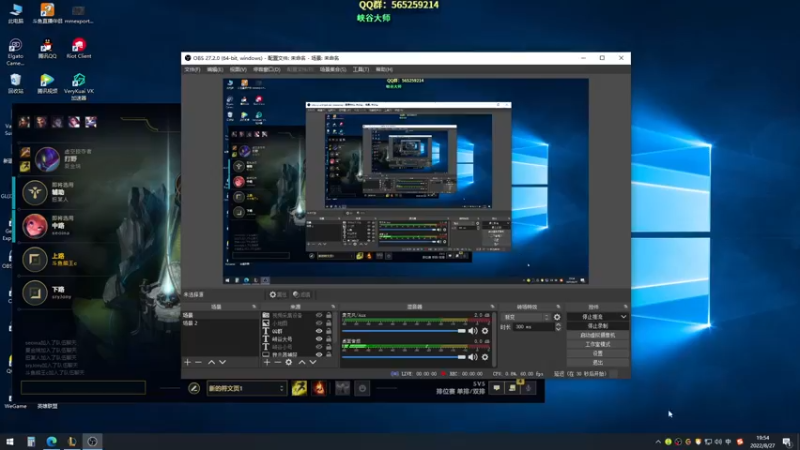Select the Ignite summoner spell icon
Screen dimensions: 800x450
point(319,388)
